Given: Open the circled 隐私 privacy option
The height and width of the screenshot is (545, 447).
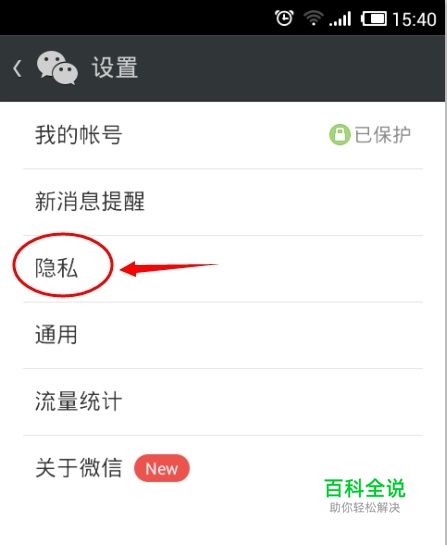Looking at the screenshot, I should (x=223, y=269).
